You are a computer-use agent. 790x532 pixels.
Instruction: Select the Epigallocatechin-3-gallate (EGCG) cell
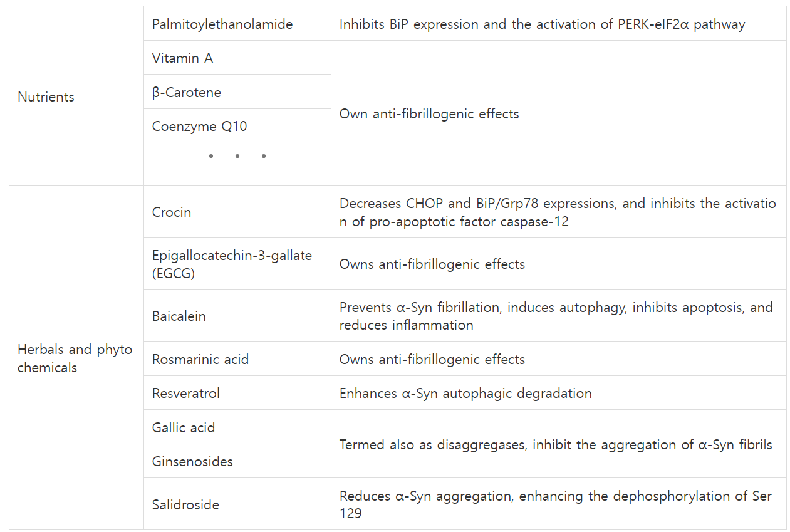click(x=231, y=264)
